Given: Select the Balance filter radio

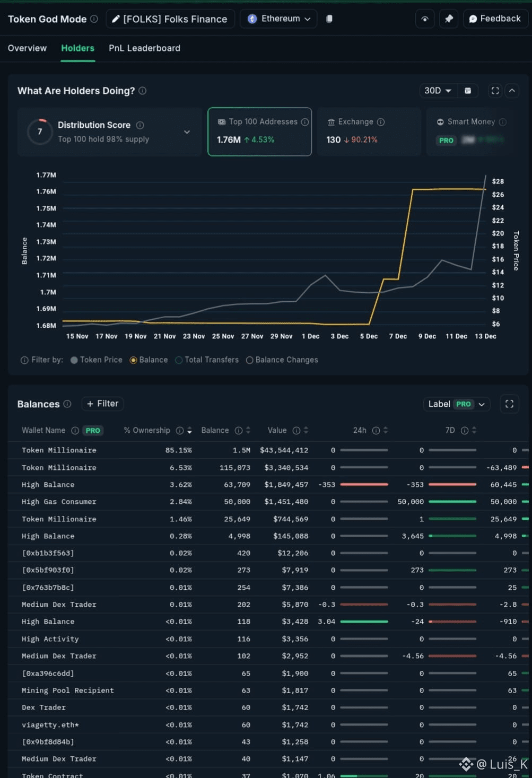Looking at the screenshot, I should pyautogui.click(x=134, y=360).
